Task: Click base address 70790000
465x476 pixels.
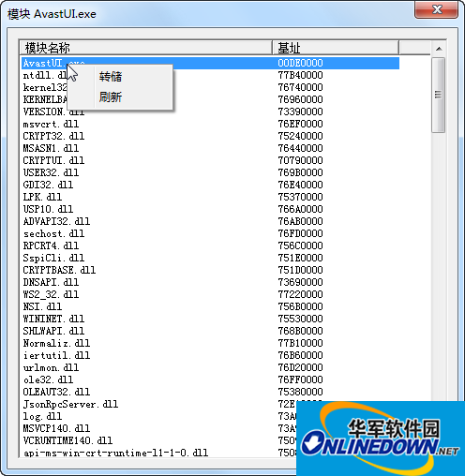Action: coord(300,160)
